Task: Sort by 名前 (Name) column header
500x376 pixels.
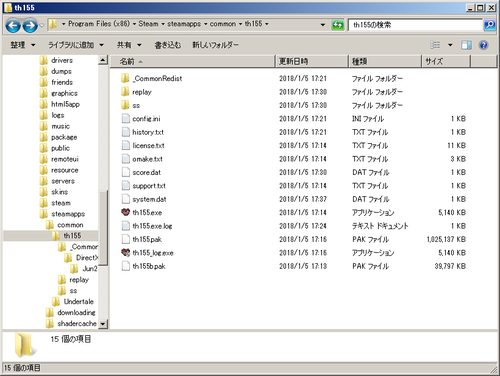Action: (x=192, y=61)
